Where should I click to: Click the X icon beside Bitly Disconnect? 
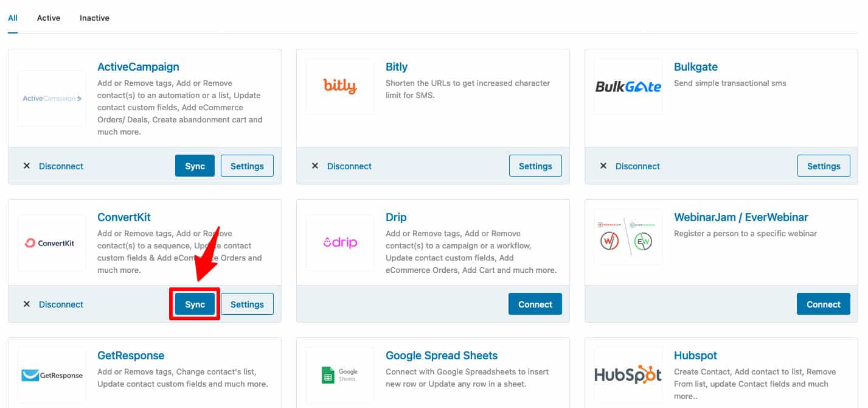click(315, 165)
